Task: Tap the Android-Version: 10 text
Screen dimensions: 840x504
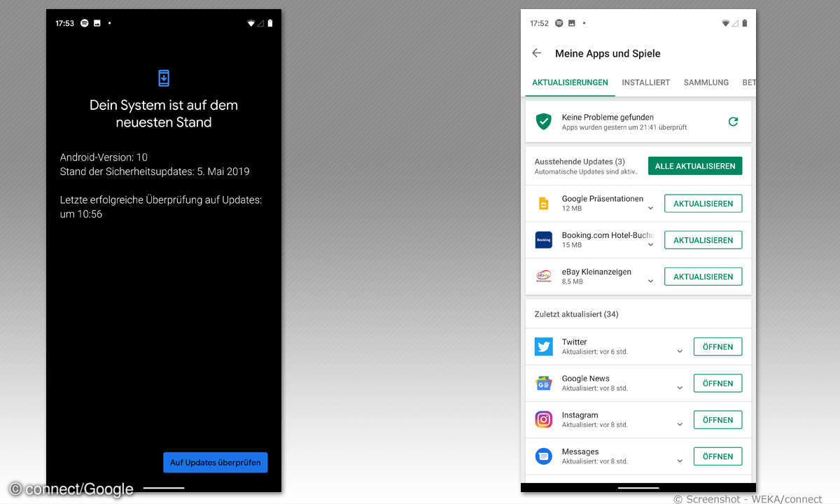Action: 104,157
